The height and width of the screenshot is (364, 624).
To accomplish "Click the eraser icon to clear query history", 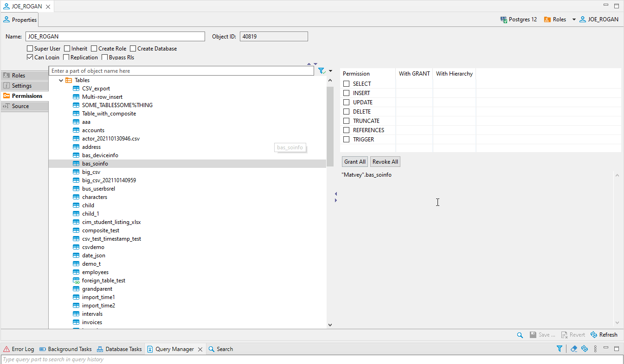I will 574,348.
